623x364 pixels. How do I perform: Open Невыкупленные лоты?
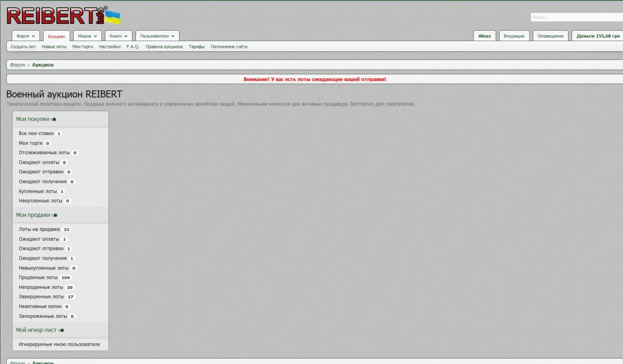click(44, 268)
